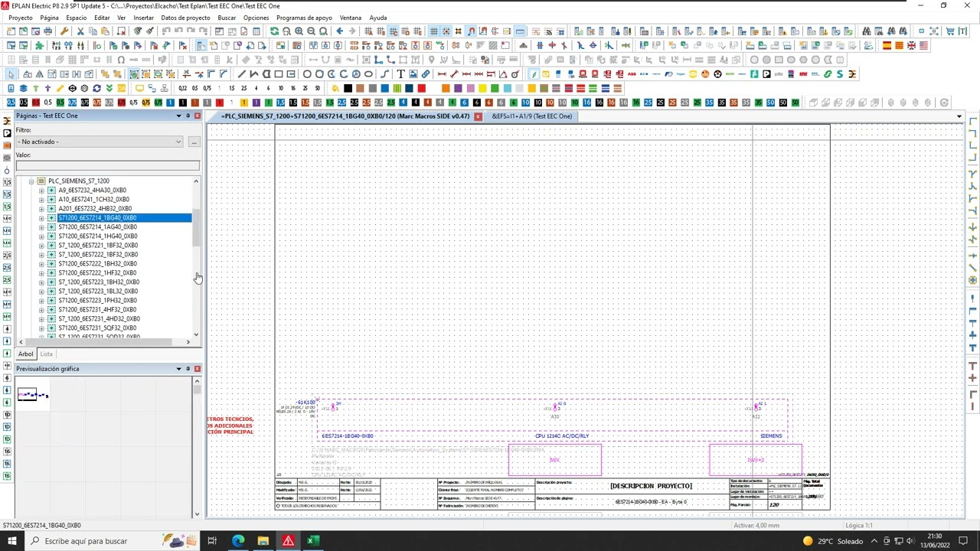Click the wrench settings icon

click(64, 31)
